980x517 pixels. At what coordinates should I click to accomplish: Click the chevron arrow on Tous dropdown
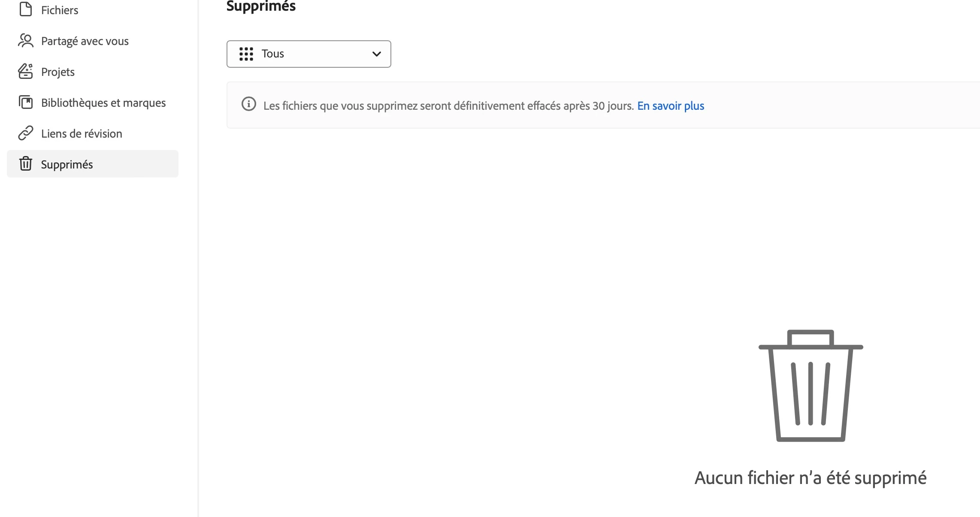pyautogui.click(x=376, y=54)
